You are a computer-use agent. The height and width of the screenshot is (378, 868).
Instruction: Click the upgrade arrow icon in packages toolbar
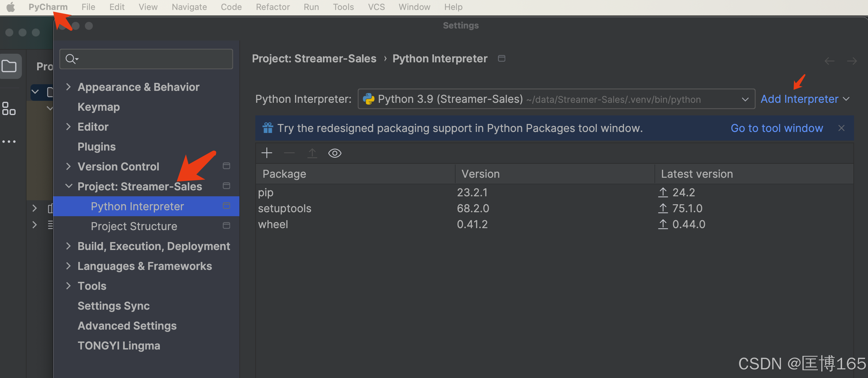click(x=312, y=153)
